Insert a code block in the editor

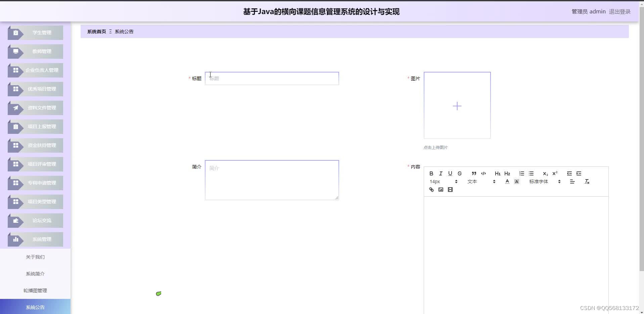(x=484, y=173)
